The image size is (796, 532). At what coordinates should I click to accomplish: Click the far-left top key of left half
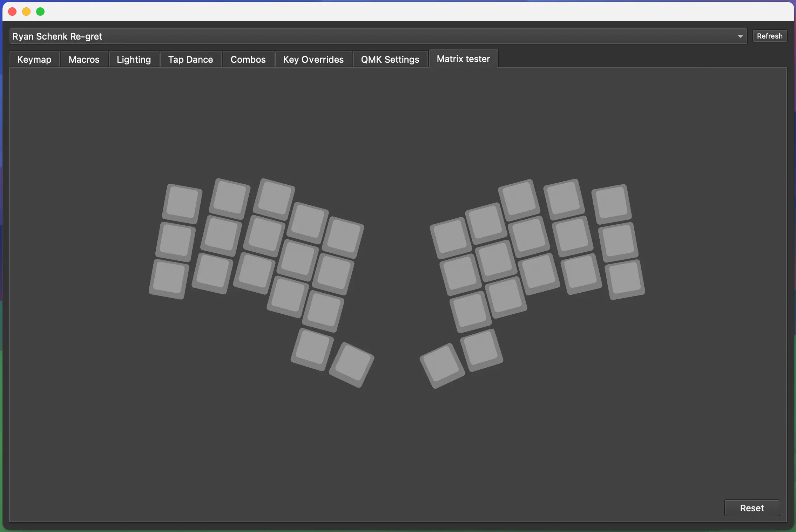[182, 203]
